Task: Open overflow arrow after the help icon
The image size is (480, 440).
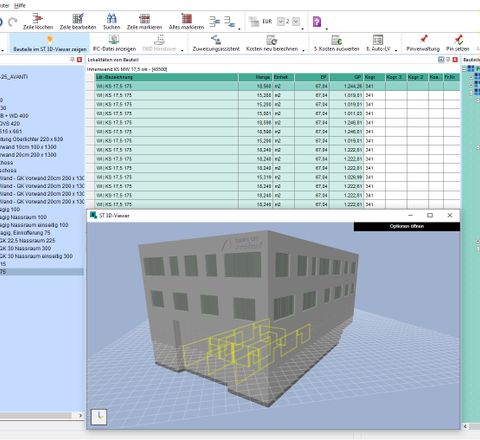Action: (x=326, y=29)
